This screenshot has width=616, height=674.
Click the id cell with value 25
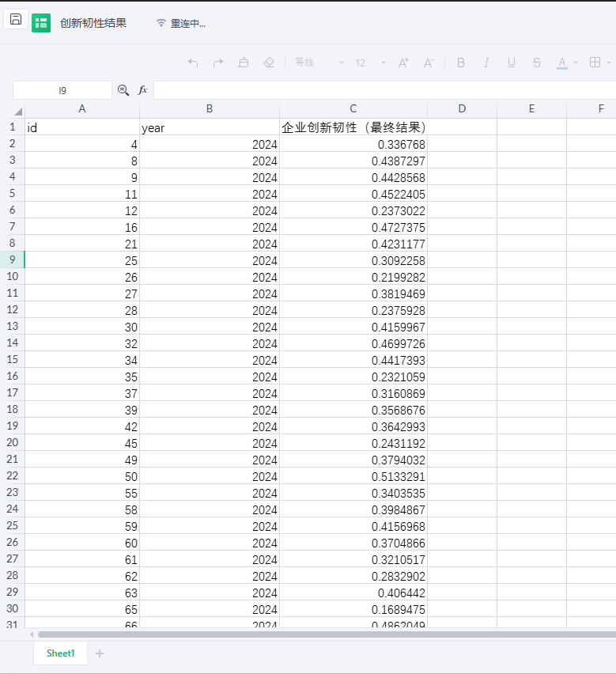[x=82, y=260]
